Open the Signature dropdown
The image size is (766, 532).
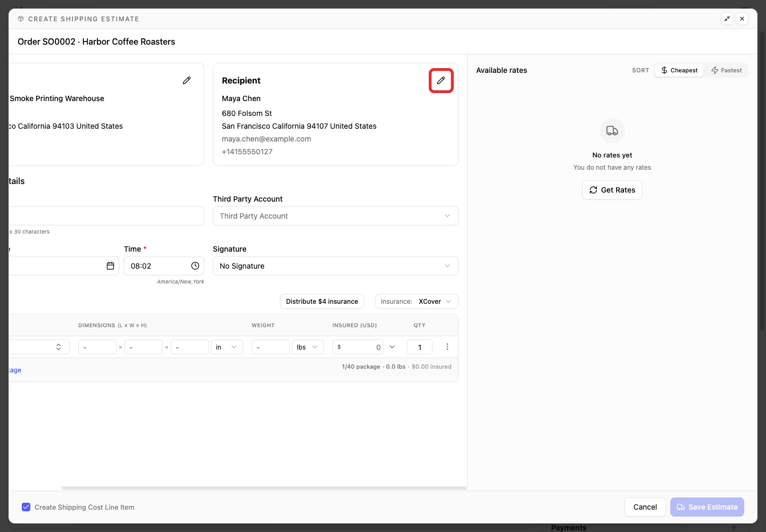tap(336, 266)
